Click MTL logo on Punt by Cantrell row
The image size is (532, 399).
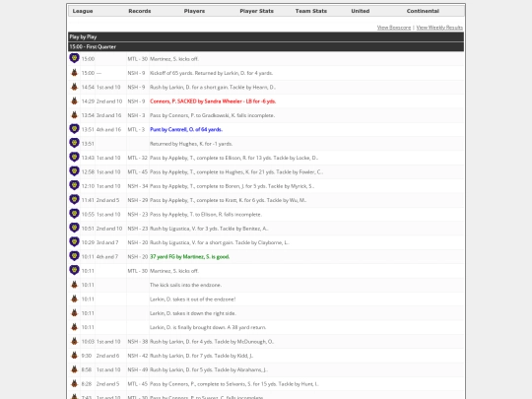74,129
